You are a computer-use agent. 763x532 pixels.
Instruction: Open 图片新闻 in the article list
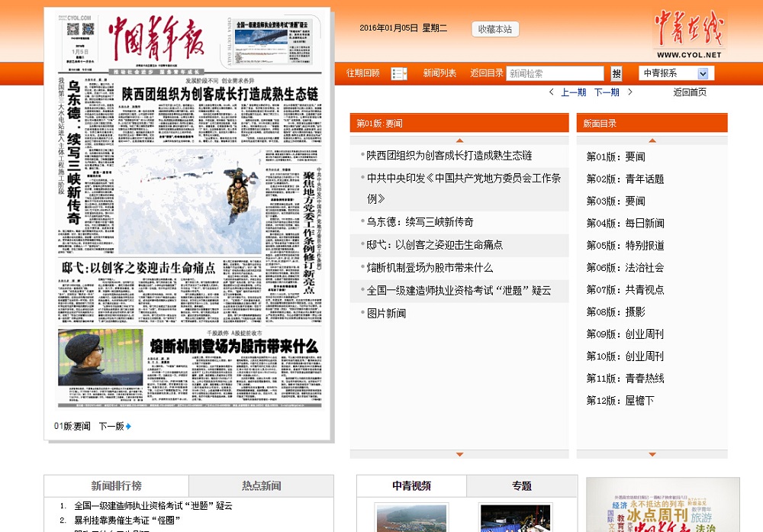386,314
